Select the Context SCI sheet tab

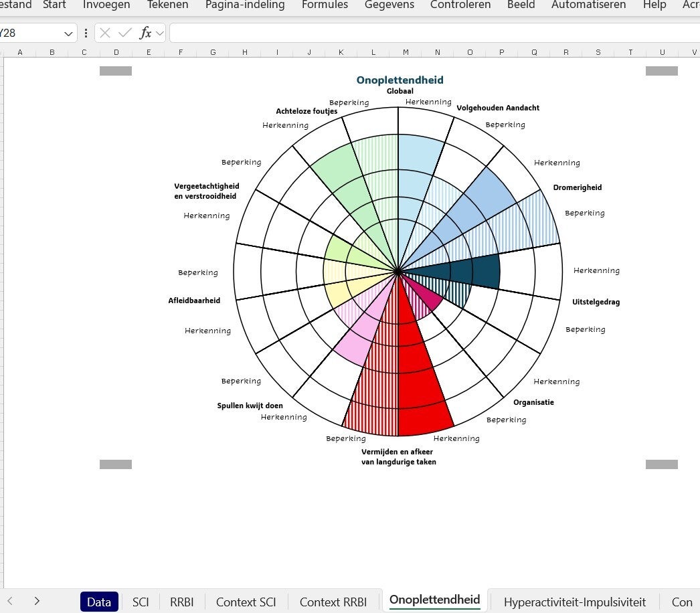(246, 602)
